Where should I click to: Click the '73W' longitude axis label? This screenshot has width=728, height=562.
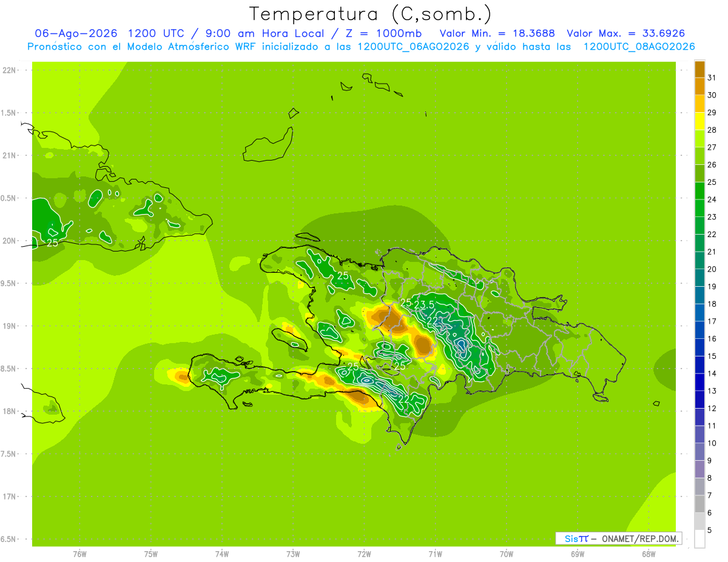[x=293, y=554]
